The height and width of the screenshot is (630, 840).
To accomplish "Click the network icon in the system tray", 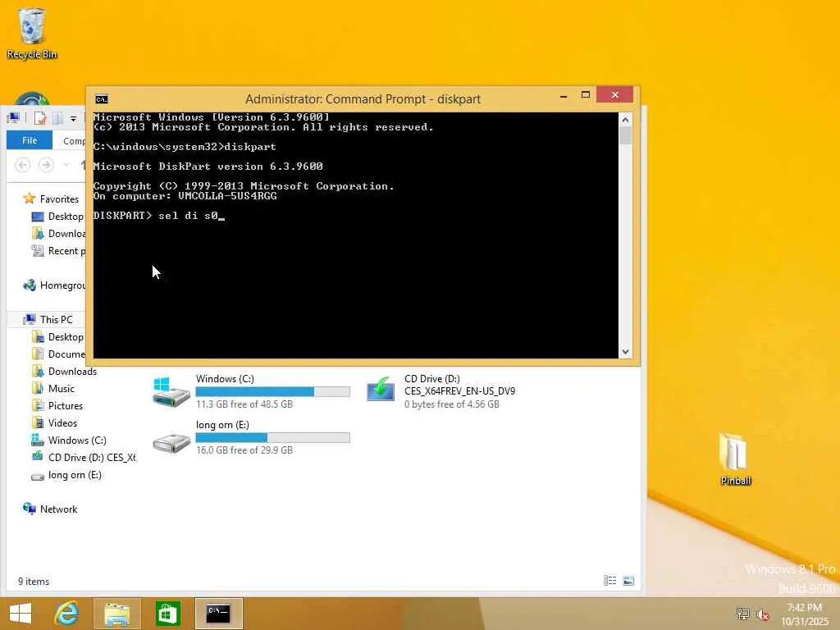I will pos(742,614).
